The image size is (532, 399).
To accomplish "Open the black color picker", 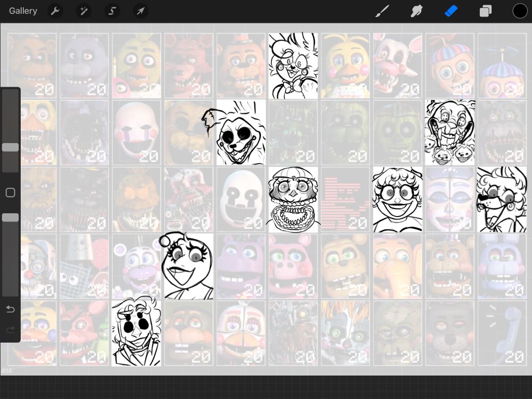I will pyautogui.click(x=519, y=11).
